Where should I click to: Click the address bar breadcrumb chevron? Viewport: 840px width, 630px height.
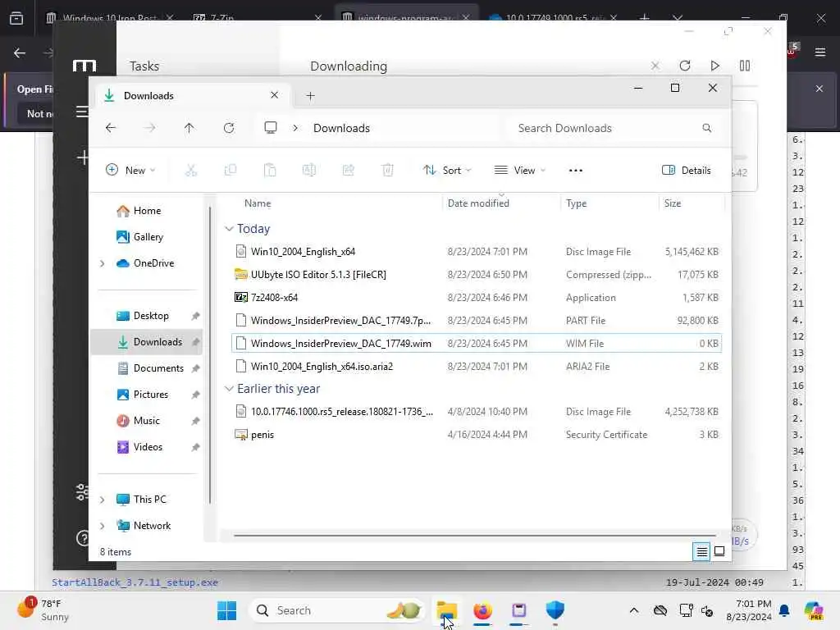295,128
